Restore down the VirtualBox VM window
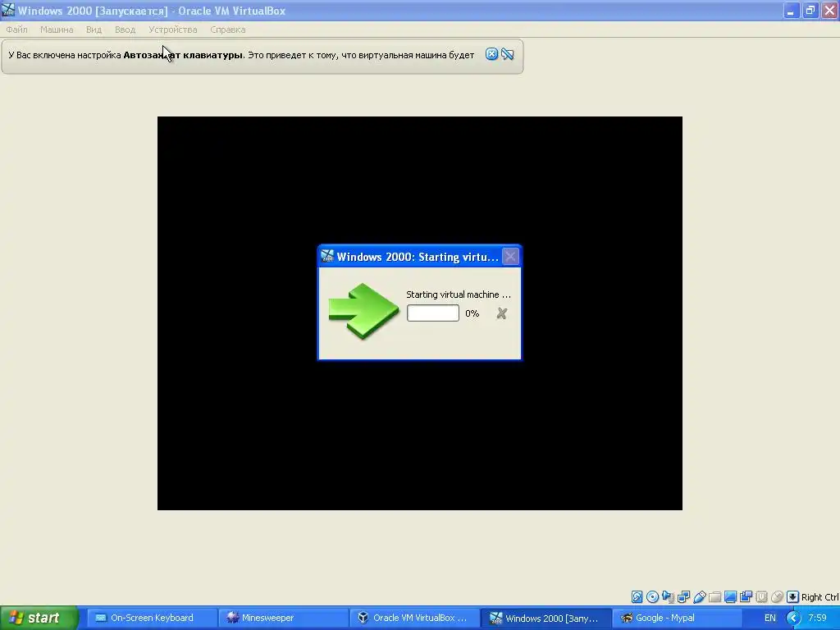The width and height of the screenshot is (840, 630). coord(810,10)
